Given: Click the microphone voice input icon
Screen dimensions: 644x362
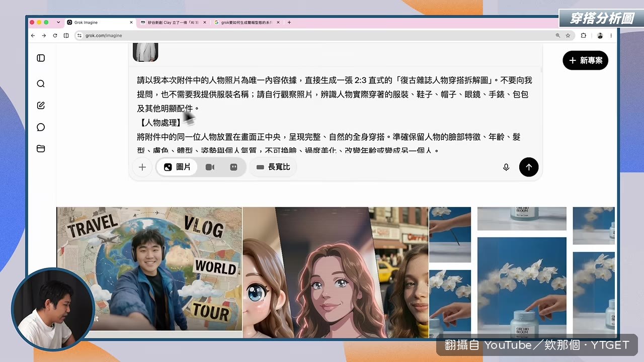Looking at the screenshot, I should 506,167.
